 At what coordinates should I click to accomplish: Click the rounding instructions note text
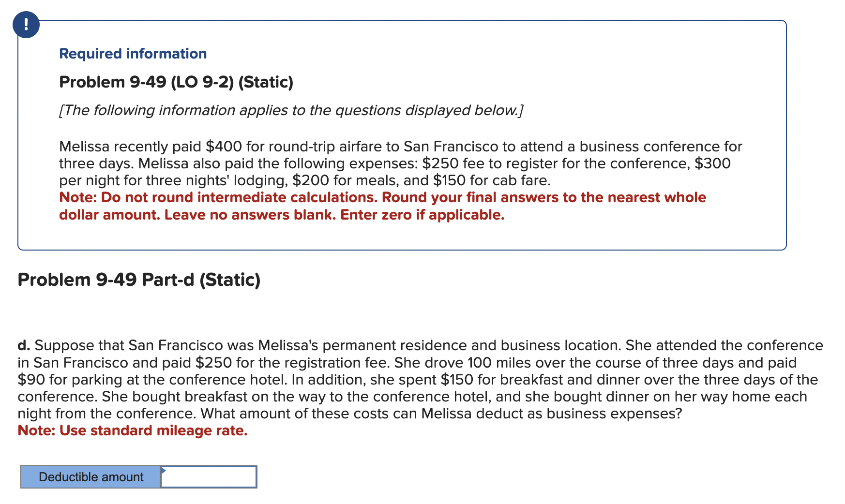click(382, 197)
